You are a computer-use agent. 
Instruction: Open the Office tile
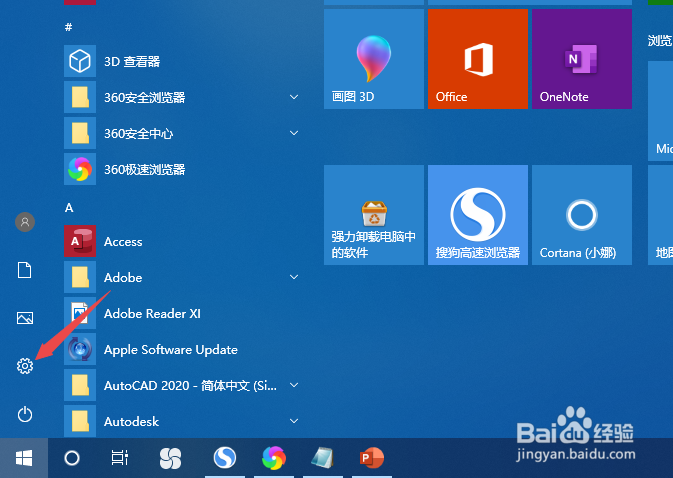(478, 59)
